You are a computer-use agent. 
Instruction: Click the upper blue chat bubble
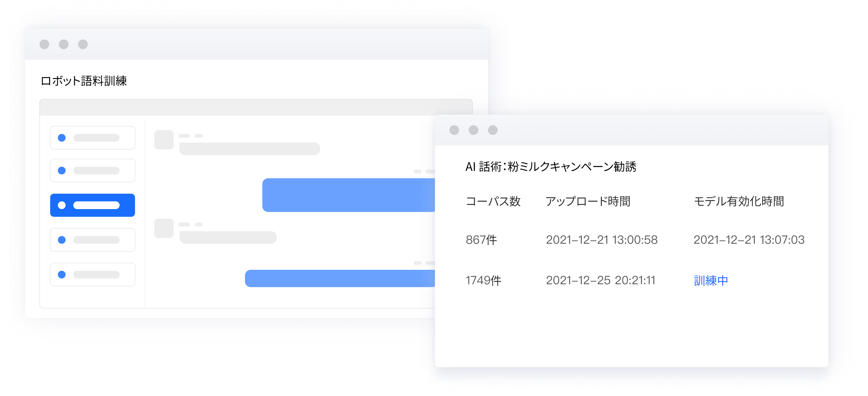(348, 195)
